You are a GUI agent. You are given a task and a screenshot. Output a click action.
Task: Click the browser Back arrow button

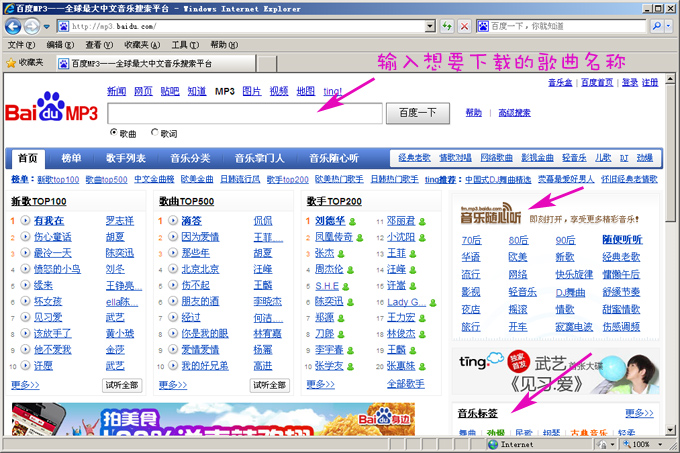coord(13,26)
